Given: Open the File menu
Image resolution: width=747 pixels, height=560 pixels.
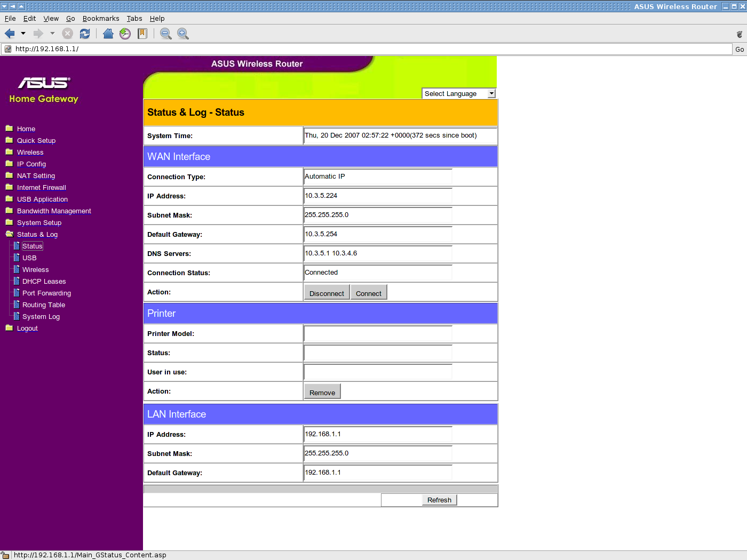Looking at the screenshot, I should [x=10, y=18].
